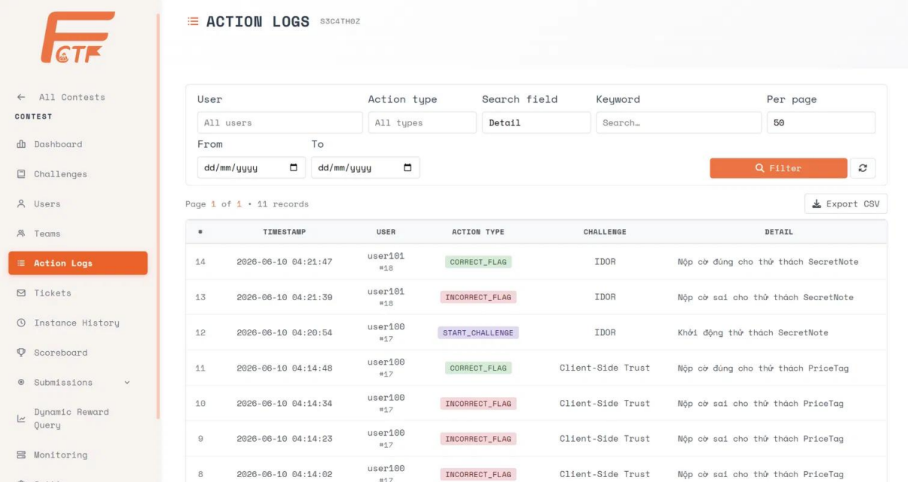Click the Dynamic Reward Query chart icon
Viewport: 908px width, 482px height.
point(21,418)
